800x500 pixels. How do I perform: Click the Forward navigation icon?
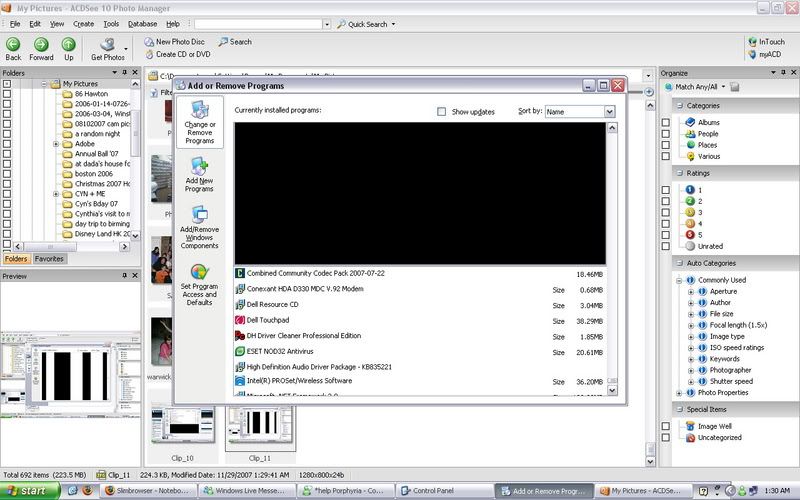coord(41,44)
